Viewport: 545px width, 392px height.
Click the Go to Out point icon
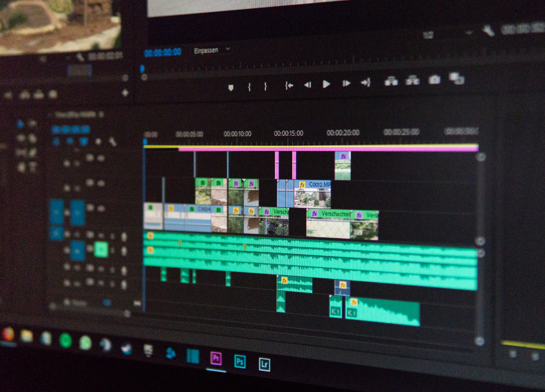pos(366,83)
